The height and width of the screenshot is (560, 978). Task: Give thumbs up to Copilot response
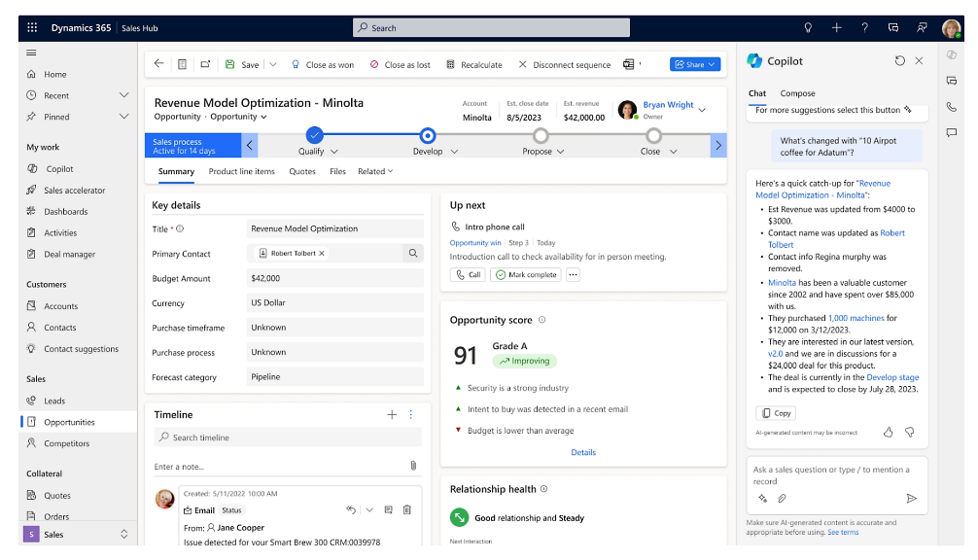click(x=889, y=432)
